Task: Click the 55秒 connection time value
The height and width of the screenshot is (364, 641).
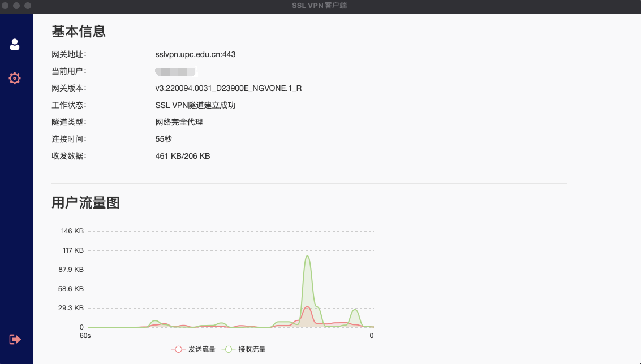Action: coord(164,139)
